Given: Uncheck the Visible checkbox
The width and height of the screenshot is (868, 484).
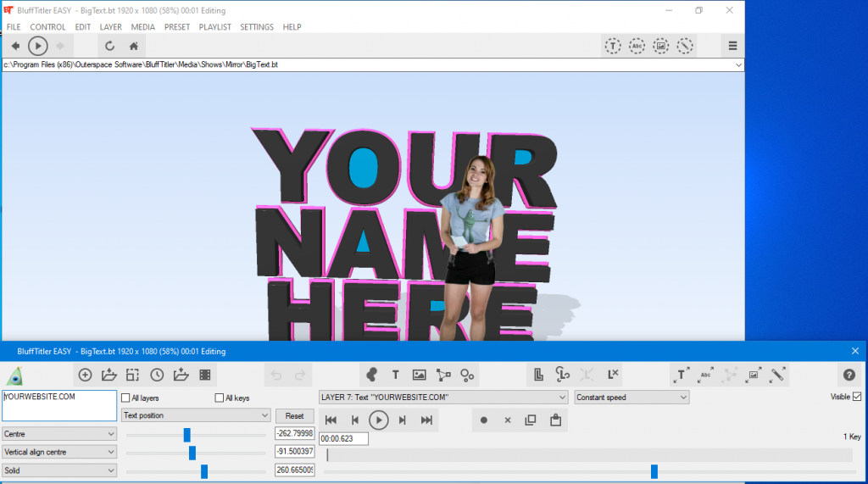Looking at the screenshot, I should [856, 397].
